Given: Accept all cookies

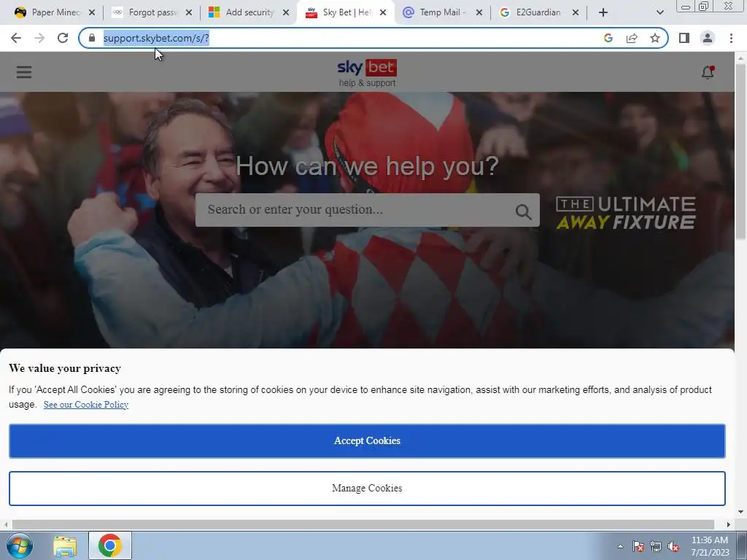Looking at the screenshot, I should 367,441.
